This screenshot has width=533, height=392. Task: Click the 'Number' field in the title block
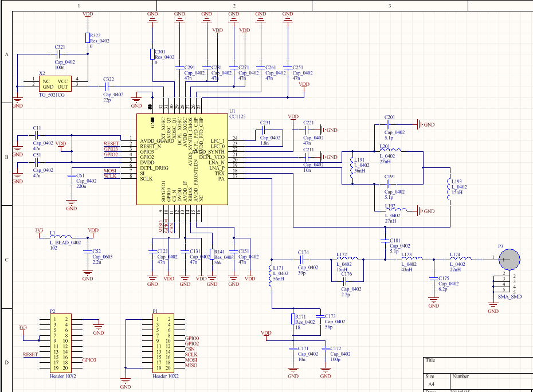click(461, 377)
